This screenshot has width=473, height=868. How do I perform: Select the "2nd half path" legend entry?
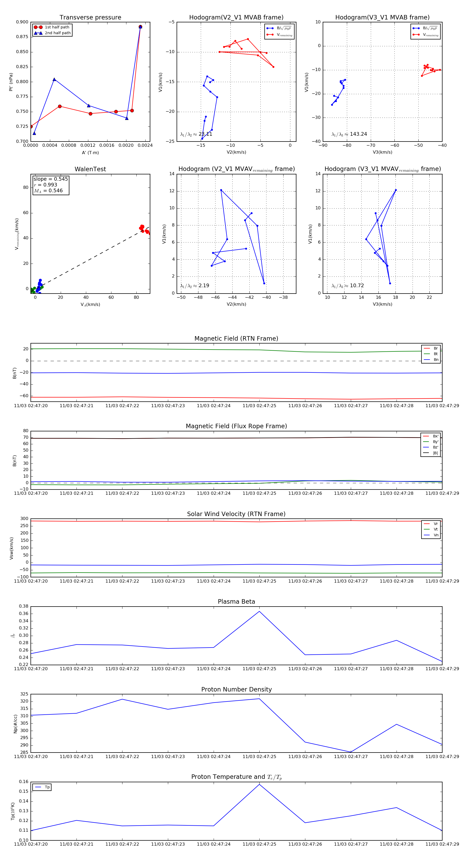[52, 33]
